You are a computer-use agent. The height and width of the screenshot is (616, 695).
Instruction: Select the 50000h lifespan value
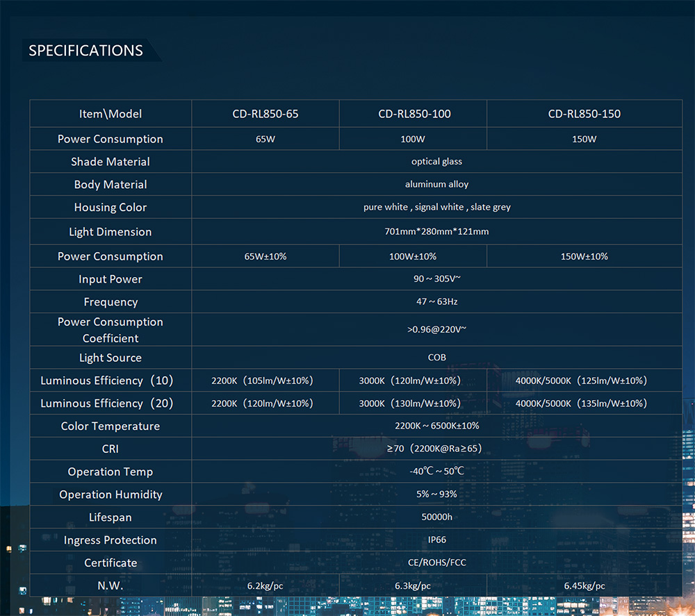click(x=436, y=517)
